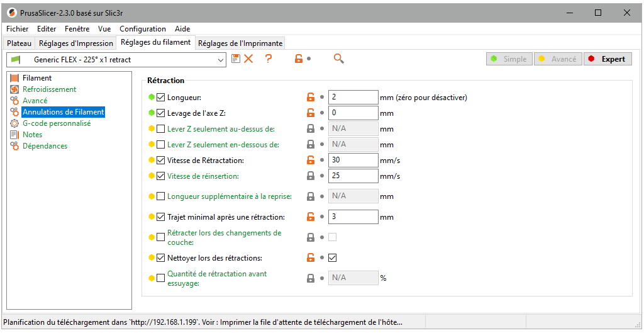Select Refroidissement in the left settings tree
Viewport: 644px width, 333px height.
coord(49,89)
